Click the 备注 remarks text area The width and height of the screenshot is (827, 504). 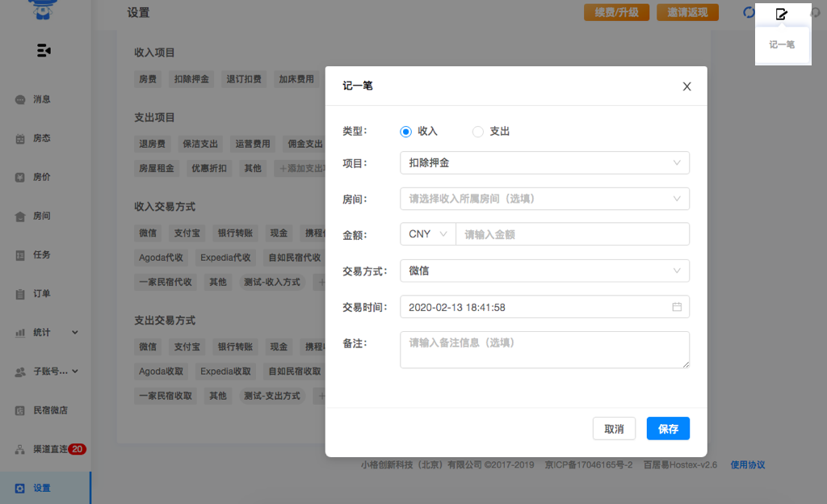pos(545,350)
